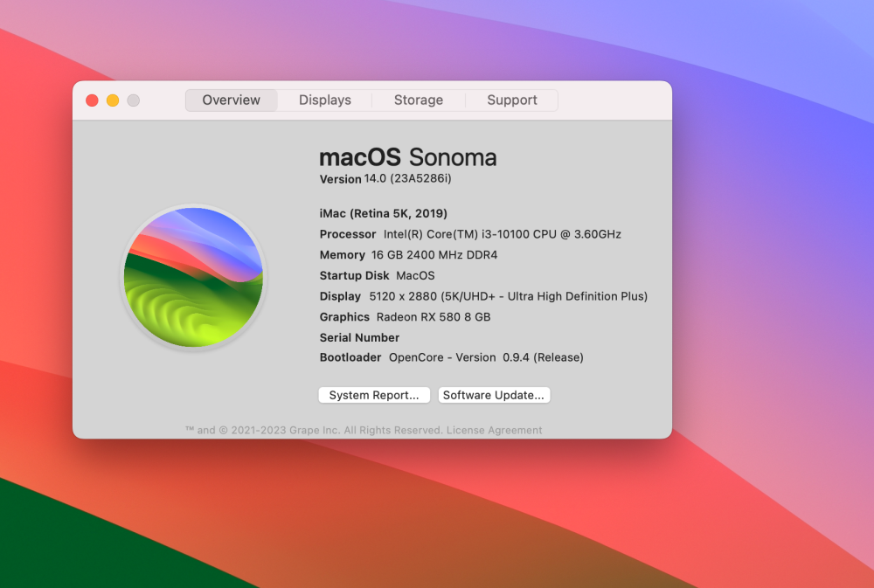Screen dimensions: 874x588
Task: Open the Support tab
Action: pos(511,100)
